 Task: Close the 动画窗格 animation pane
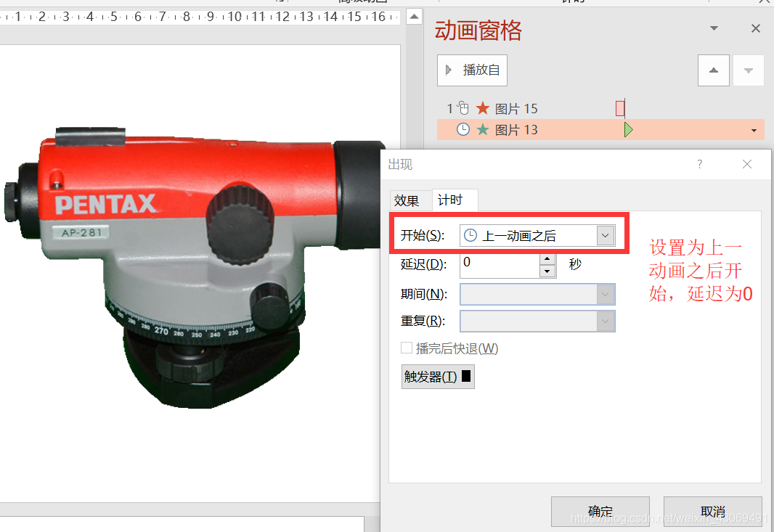(x=755, y=28)
